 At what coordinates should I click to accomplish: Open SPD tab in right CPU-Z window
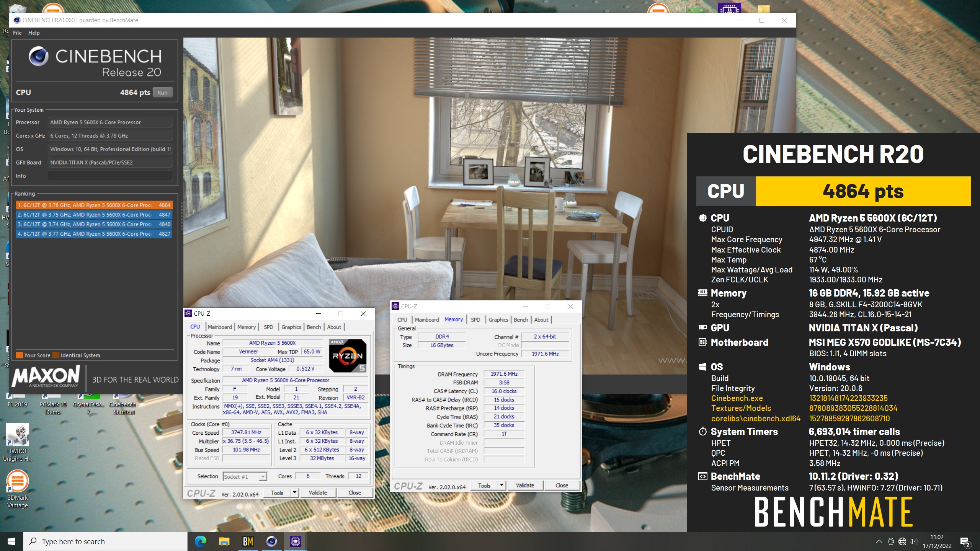click(475, 320)
